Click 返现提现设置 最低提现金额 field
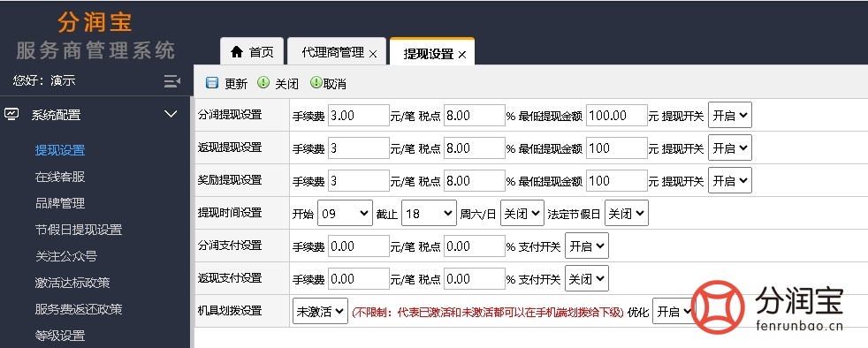Viewport: 868px width, 348px height. (x=617, y=148)
